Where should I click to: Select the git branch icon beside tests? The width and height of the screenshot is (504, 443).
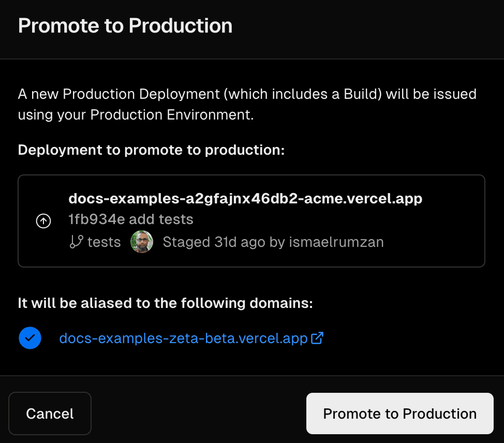[x=76, y=242]
